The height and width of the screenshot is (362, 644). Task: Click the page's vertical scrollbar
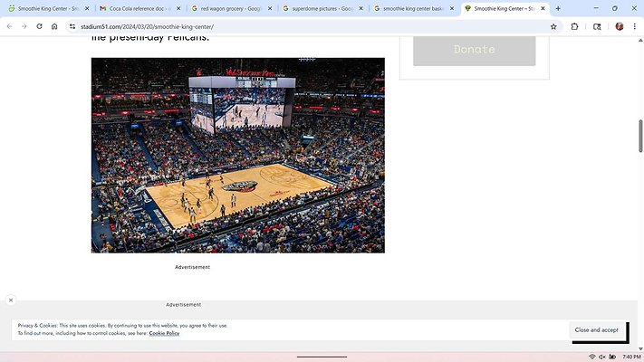640,136
